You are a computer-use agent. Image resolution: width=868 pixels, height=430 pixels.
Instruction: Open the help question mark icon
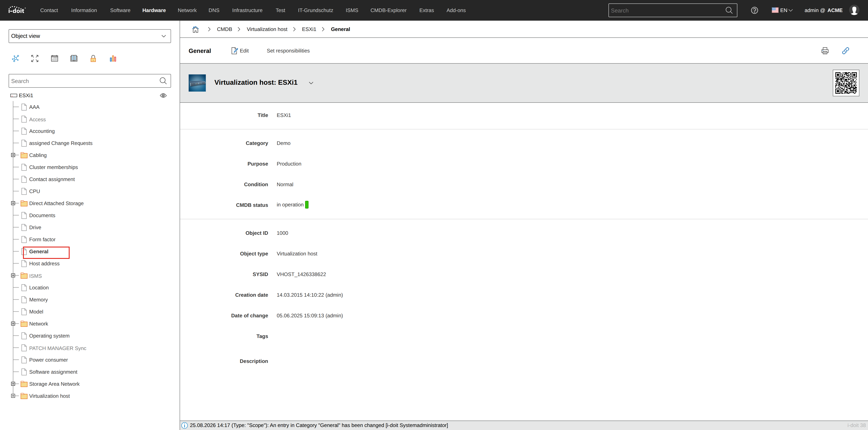pyautogui.click(x=754, y=11)
